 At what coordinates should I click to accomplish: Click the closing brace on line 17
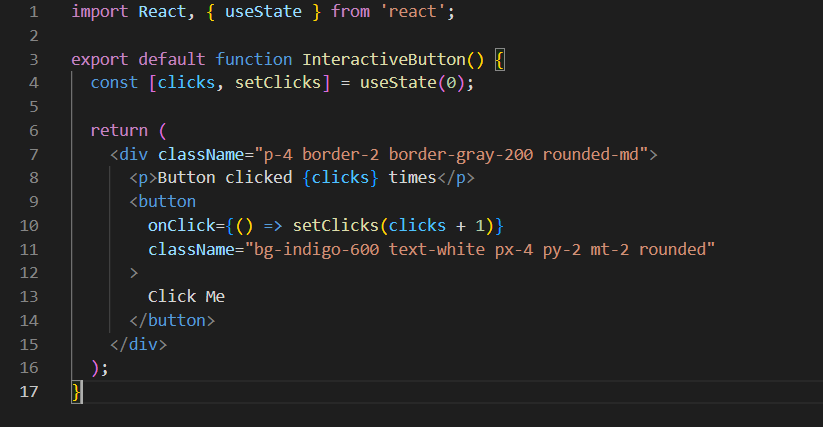coord(77,392)
